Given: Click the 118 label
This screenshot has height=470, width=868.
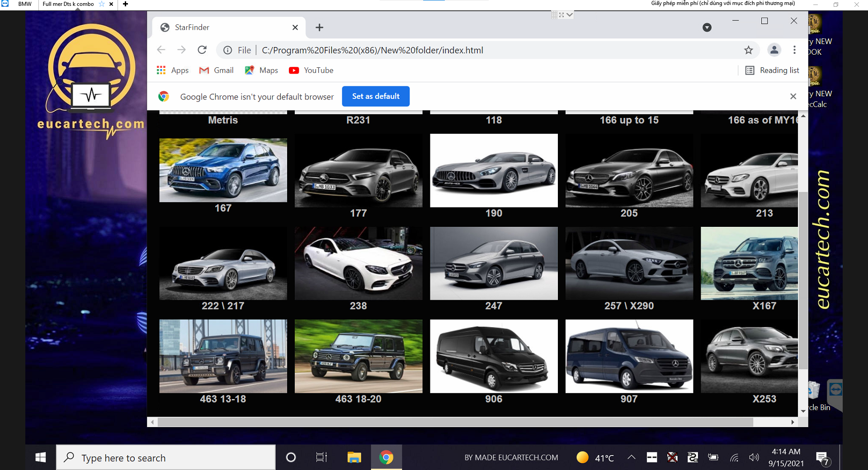Looking at the screenshot, I should pyautogui.click(x=494, y=120).
